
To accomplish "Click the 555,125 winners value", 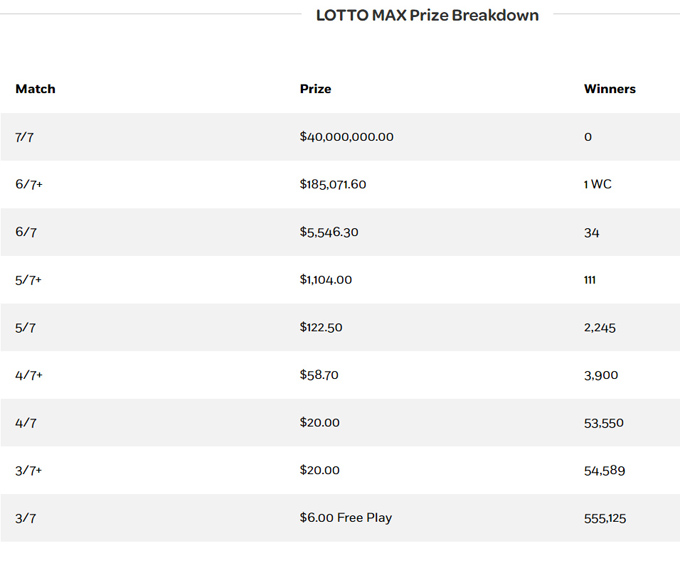I will coord(605,518).
